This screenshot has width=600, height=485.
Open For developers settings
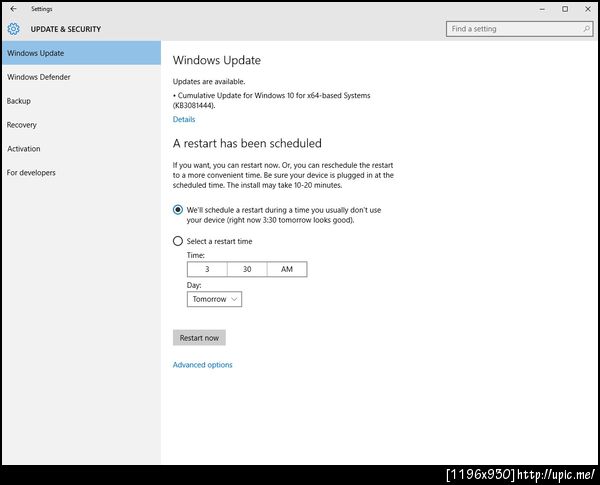[x=82, y=173]
